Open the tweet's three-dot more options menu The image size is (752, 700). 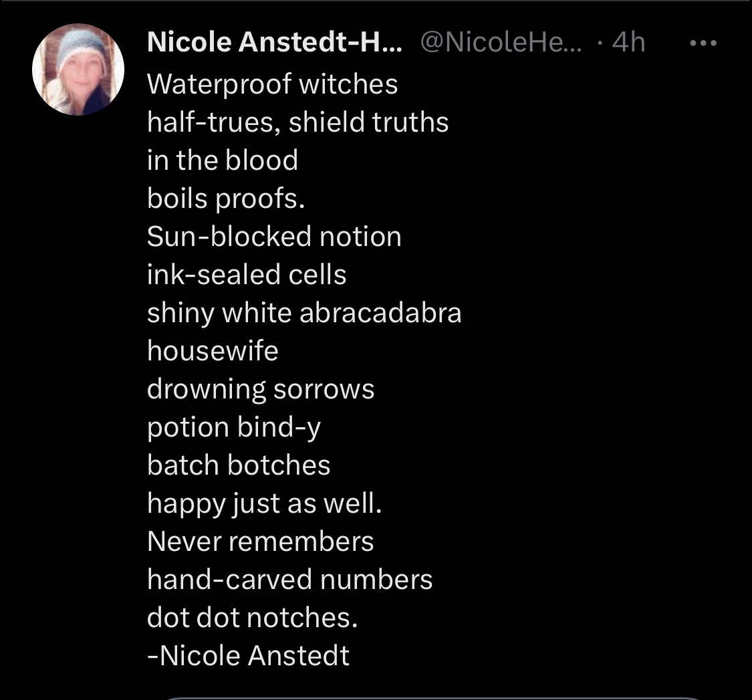[x=703, y=43]
